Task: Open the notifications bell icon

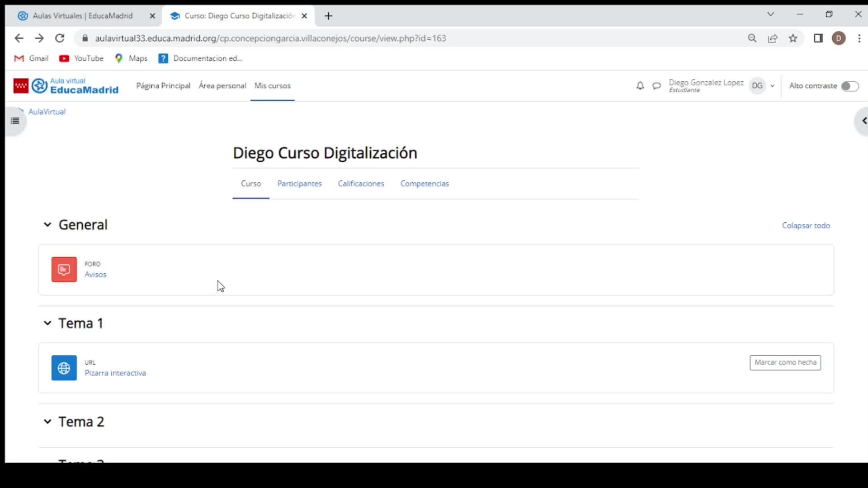Action: (640, 86)
